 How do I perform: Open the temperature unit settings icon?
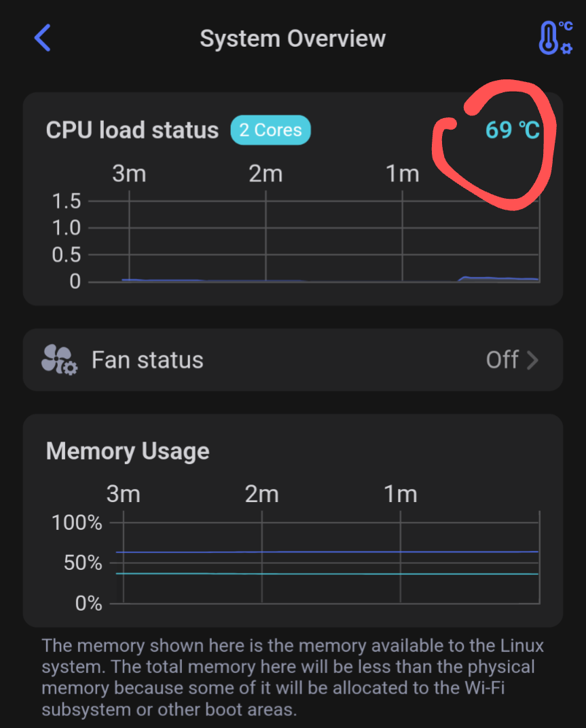point(555,38)
